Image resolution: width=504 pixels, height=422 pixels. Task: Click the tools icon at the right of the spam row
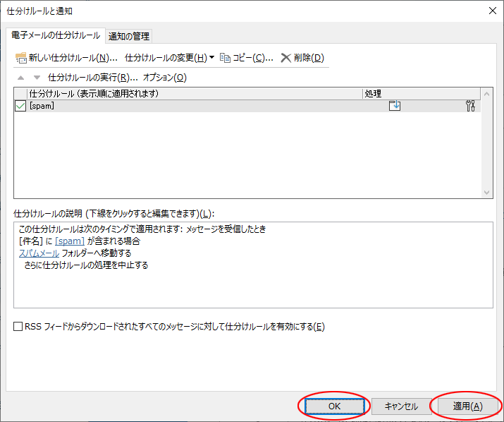click(471, 106)
